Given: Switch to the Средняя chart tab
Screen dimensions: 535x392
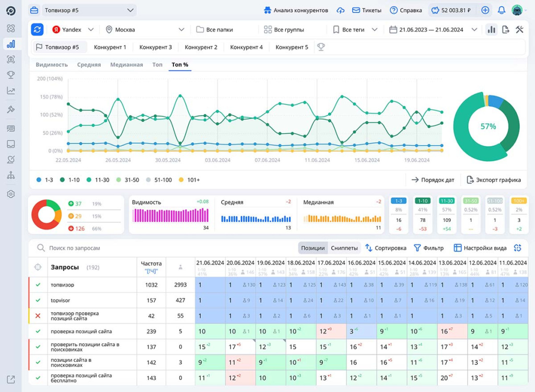Looking at the screenshot, I should [x=89, y=64].
